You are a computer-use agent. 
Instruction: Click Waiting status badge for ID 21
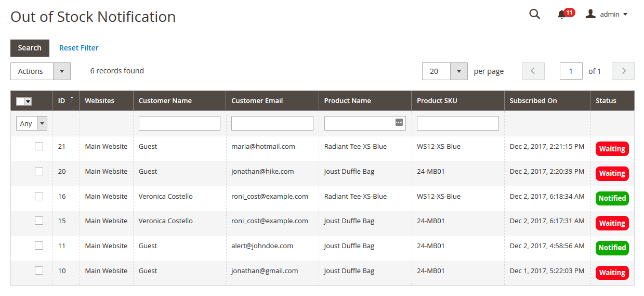tap(612, 149)
